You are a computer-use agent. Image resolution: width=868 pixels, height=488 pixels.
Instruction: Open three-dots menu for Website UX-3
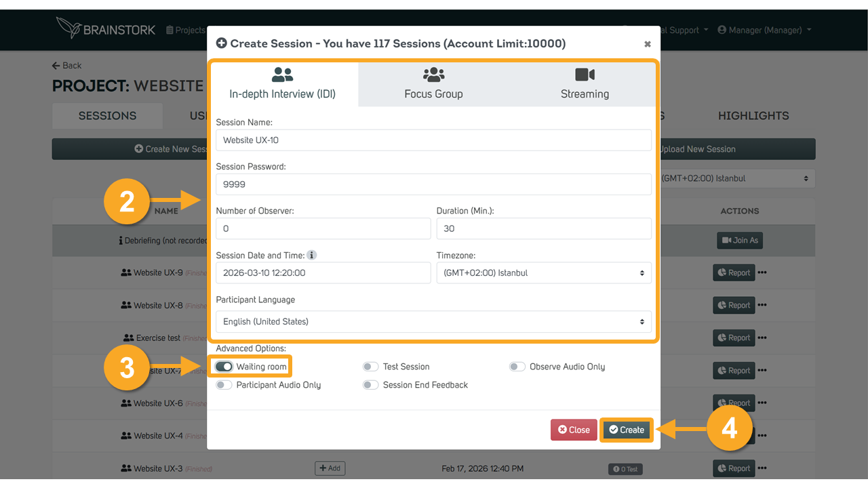click(762, 468)
